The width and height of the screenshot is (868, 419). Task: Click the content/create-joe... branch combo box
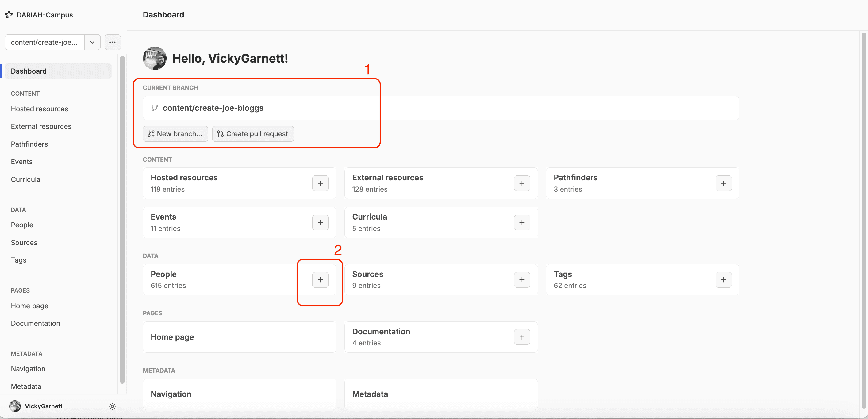click(44, 42)
